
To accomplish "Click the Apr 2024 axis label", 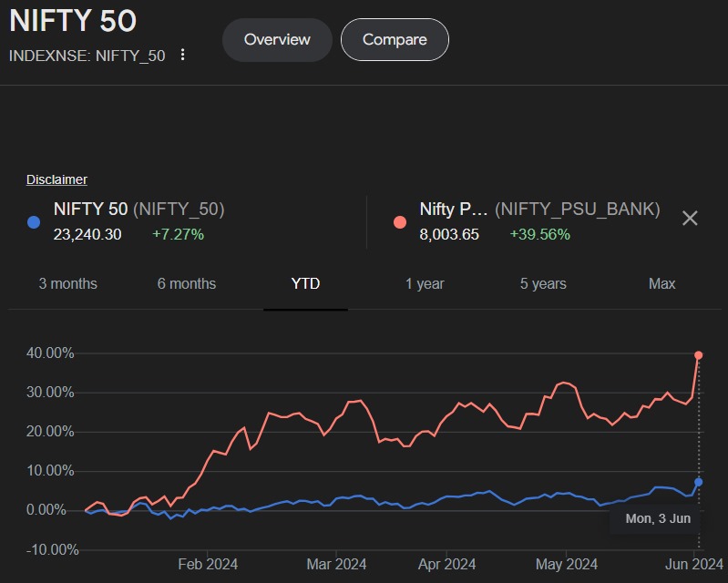I will point(446,565).
